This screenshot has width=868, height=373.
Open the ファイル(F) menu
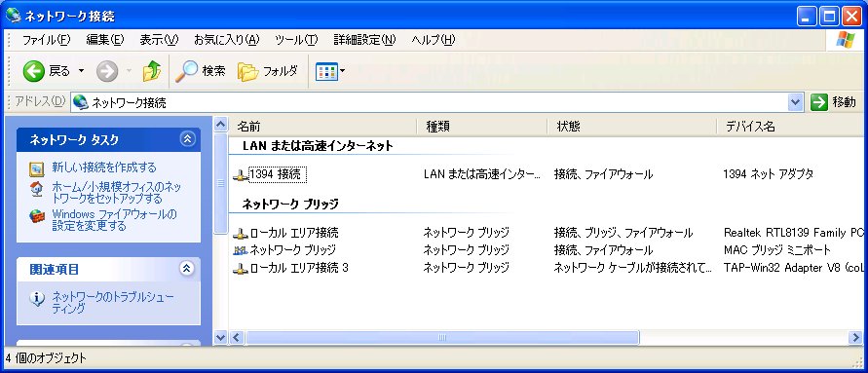click(47, 40)
